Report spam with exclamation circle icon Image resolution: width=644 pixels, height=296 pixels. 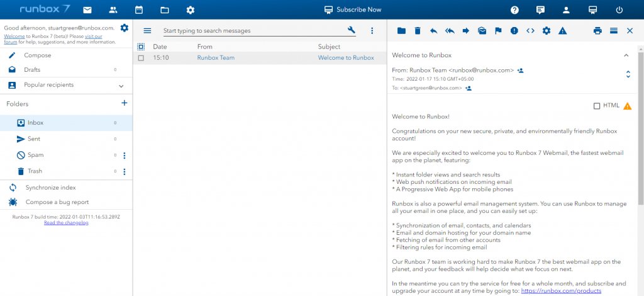[514, 30]
